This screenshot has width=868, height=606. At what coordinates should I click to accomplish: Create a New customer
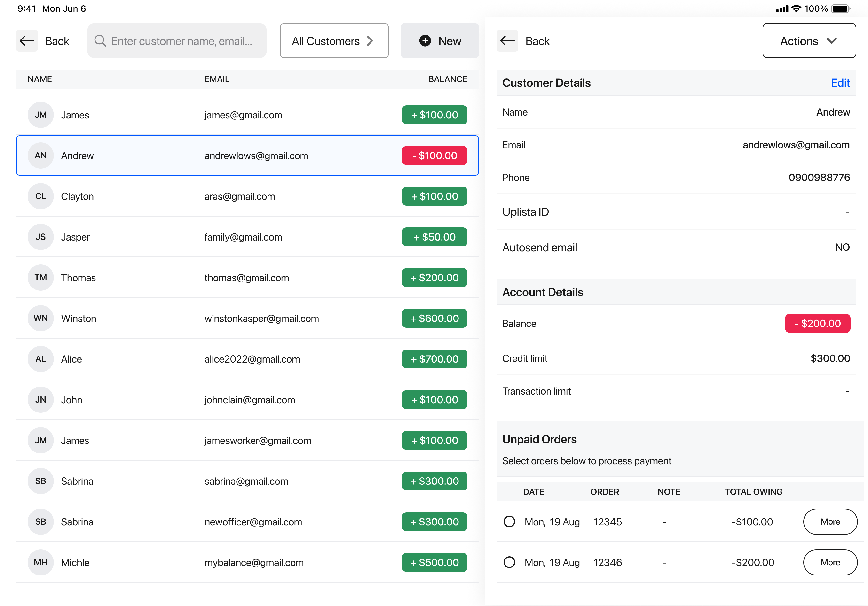439,41
